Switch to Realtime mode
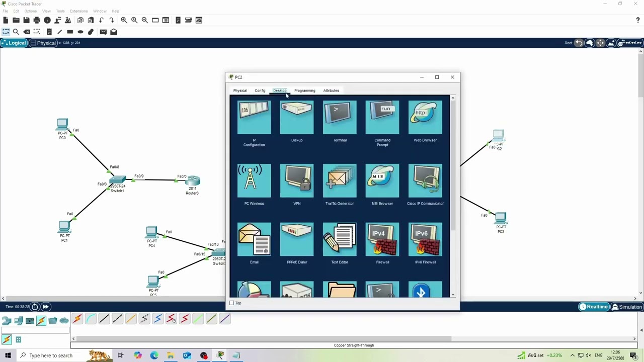Screen dimensions: 644x362 (593, 307)
